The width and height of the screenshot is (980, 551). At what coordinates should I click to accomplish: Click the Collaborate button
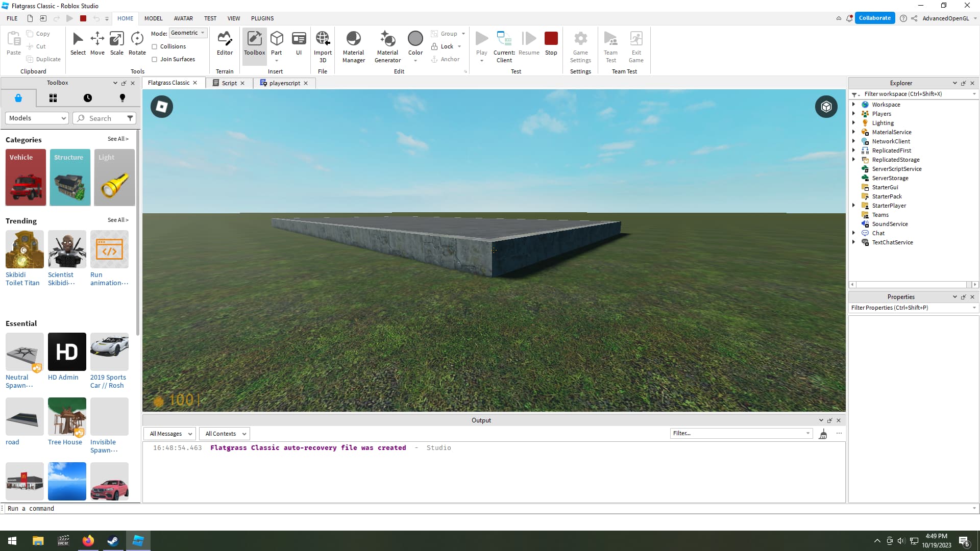875,18
